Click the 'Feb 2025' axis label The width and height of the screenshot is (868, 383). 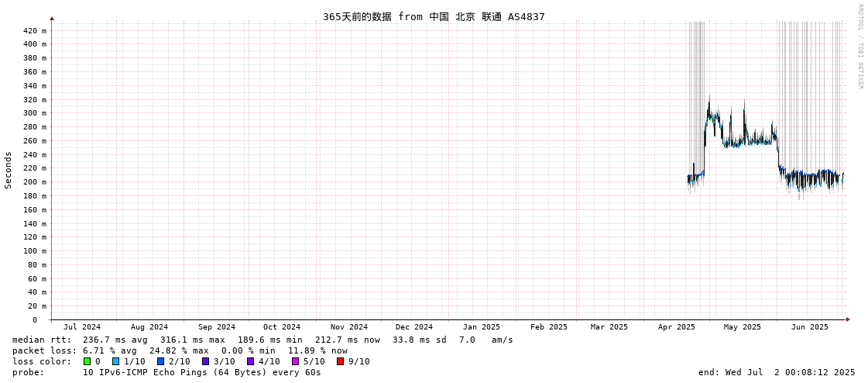coord(548,327)
